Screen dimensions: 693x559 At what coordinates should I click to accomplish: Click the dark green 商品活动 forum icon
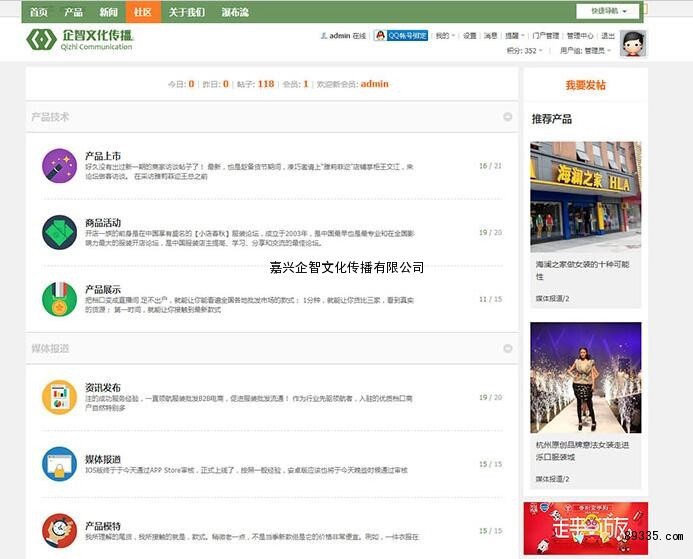[59, 232]
